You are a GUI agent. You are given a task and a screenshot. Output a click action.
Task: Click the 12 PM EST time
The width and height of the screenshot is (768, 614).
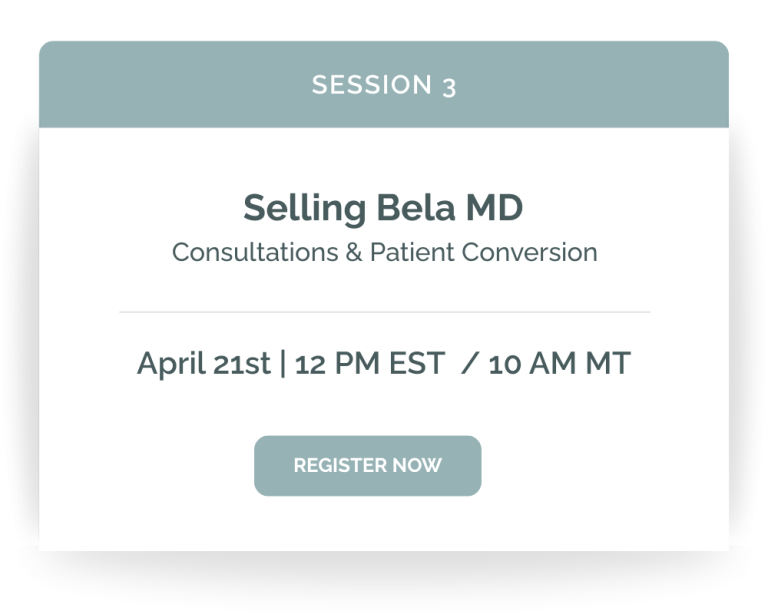(x=369, y=363)
